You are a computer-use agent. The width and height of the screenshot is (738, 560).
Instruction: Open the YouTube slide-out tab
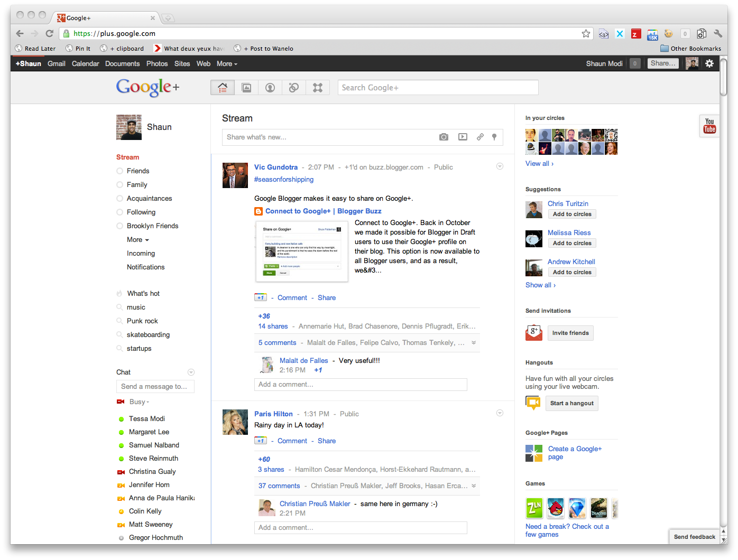point(709,126)
